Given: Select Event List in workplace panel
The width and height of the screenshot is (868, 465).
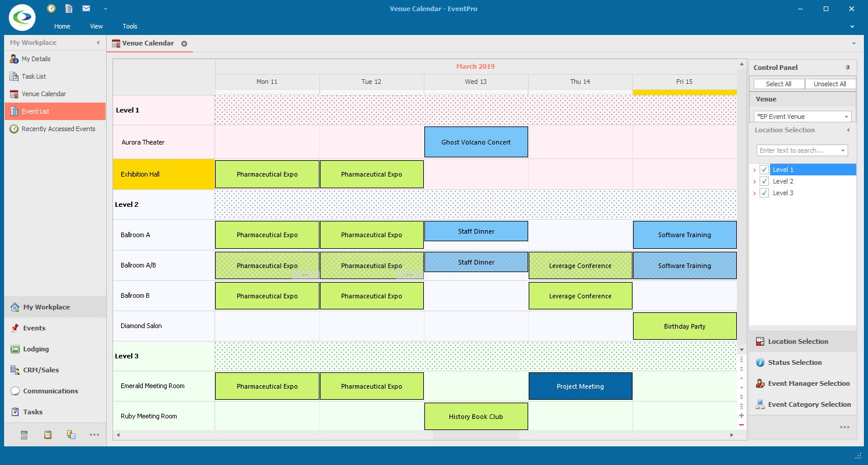Looking at the screenshot, I should pos(55,111).
